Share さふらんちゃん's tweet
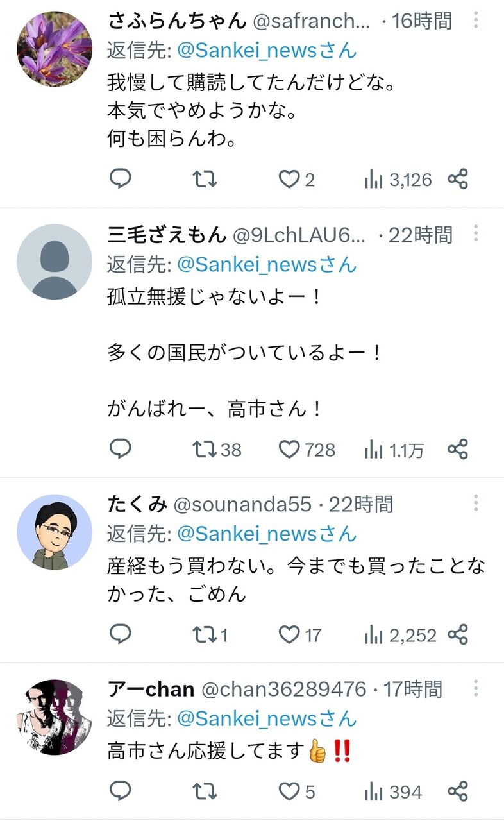The width and height of the screenshot is (504, 821). pyautogui.click(x=458, y=180)
